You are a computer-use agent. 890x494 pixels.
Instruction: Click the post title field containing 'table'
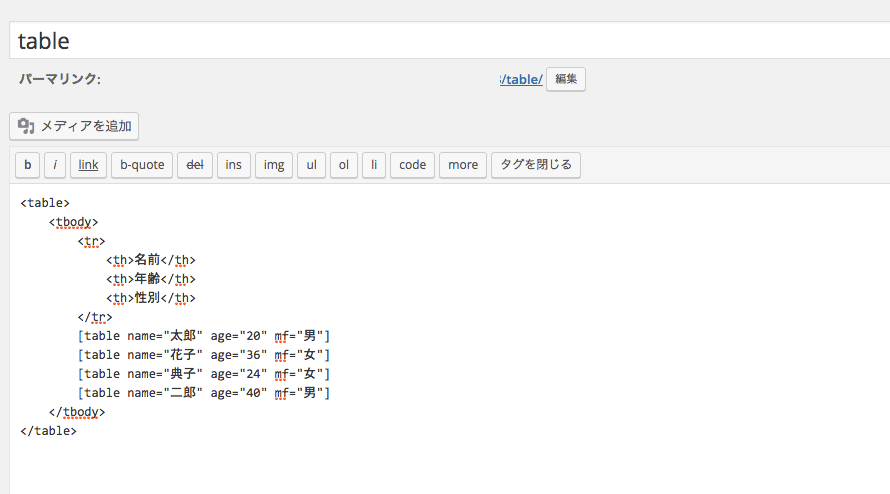click(x=450, y=40)
